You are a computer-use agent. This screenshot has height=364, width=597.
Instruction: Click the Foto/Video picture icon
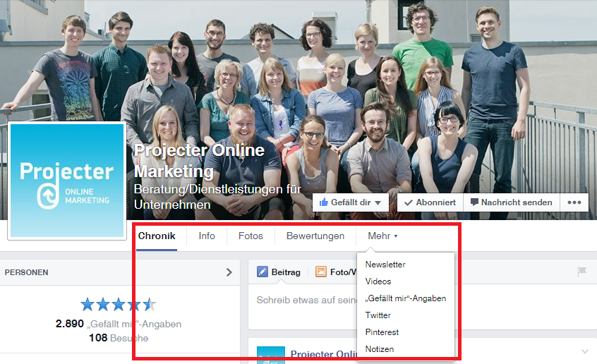tap(321, 272)
